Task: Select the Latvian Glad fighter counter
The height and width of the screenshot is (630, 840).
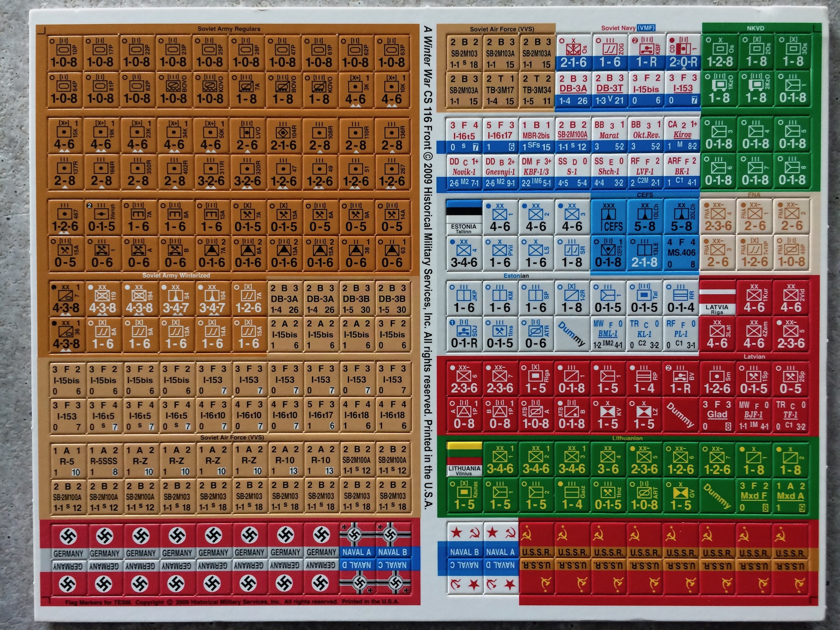Action: point(717,415)
